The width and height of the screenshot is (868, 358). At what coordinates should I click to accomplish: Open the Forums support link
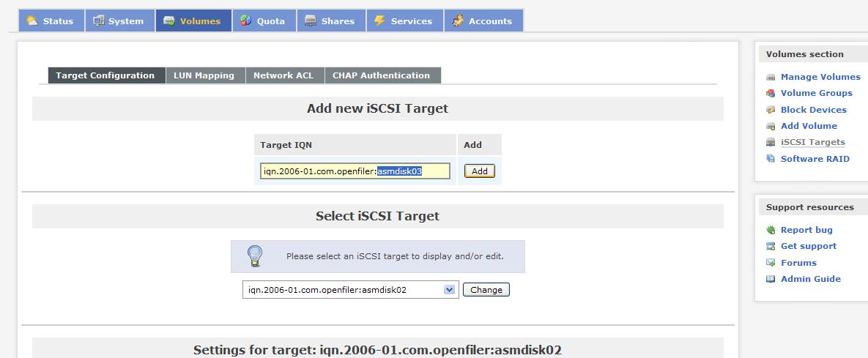(x=798, y=263)
